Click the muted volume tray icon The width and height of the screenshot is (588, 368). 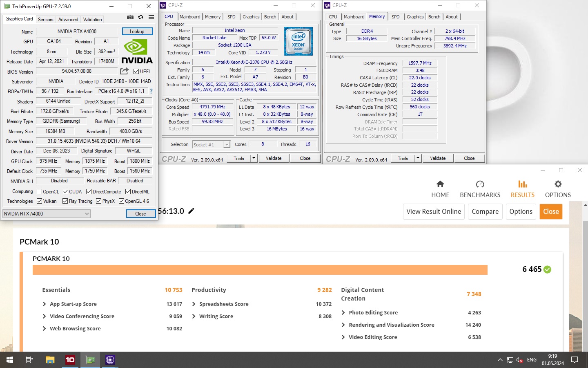pos(520,360)
